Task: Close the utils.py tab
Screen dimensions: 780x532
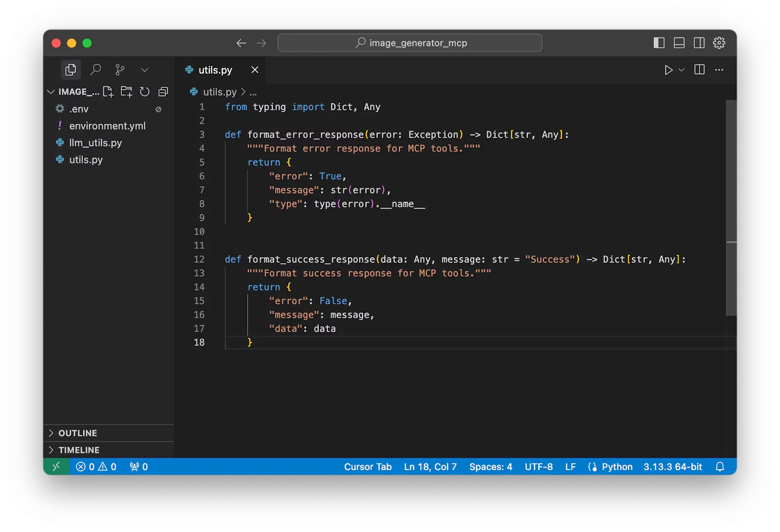Action: click(255, 70)
